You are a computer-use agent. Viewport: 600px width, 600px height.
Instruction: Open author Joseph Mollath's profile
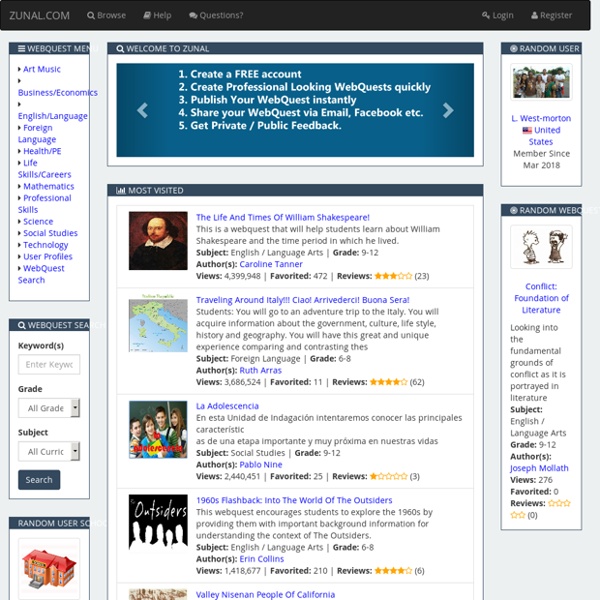click(539, 468)
